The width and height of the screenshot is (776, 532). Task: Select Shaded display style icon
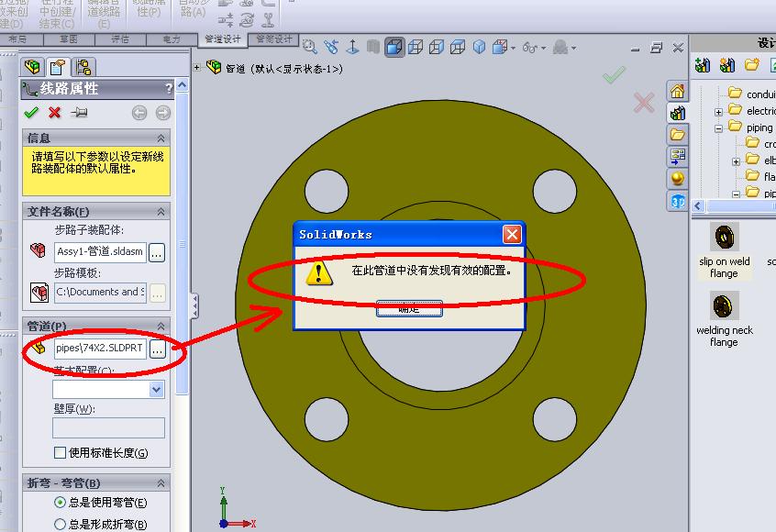pyautogui.click(x=479, y=47)
